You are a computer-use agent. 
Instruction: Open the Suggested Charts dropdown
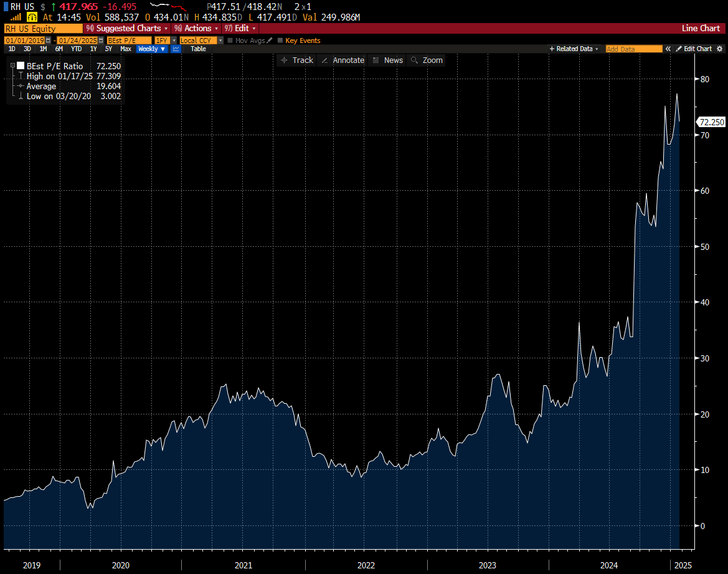126,28
